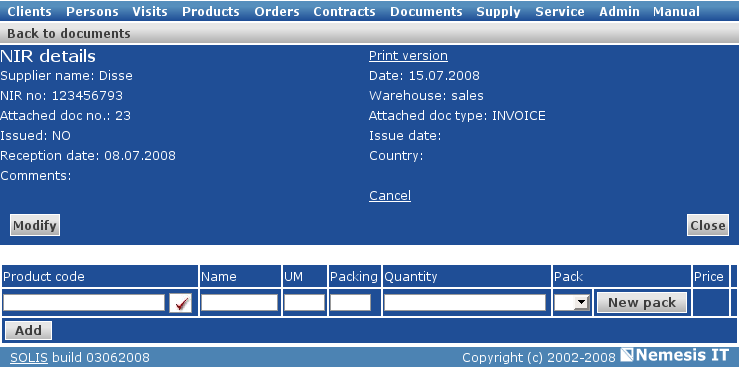Go Back to documents

coord(68,33)
